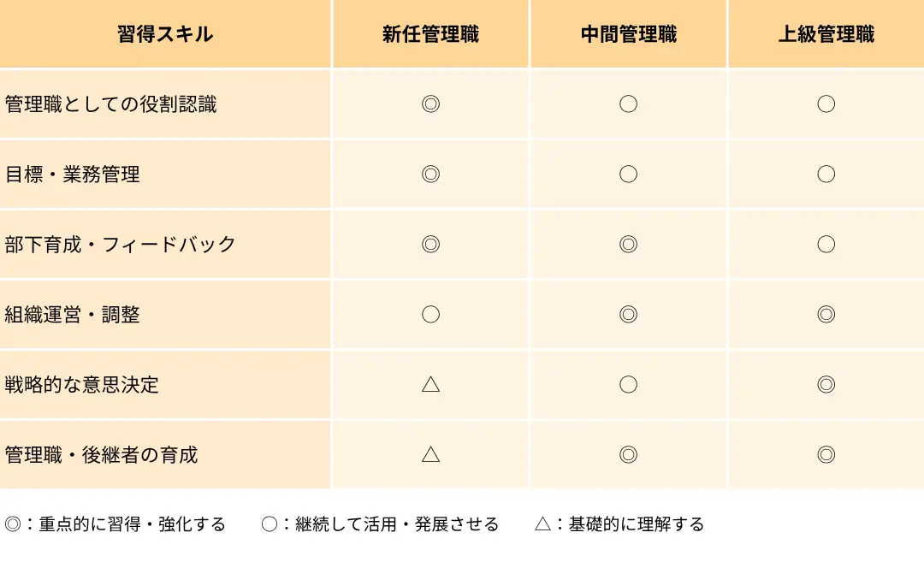Select the 習得スキル column header

(165, 34)
